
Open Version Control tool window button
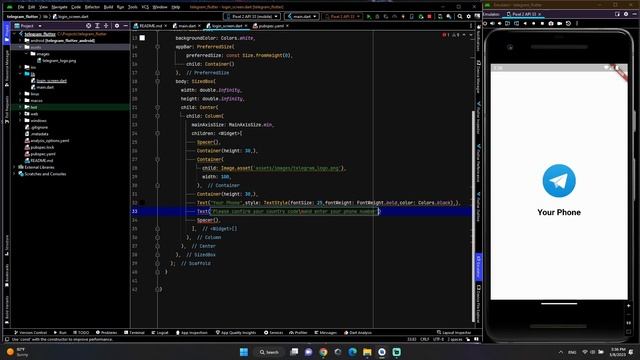coord(31,333)
